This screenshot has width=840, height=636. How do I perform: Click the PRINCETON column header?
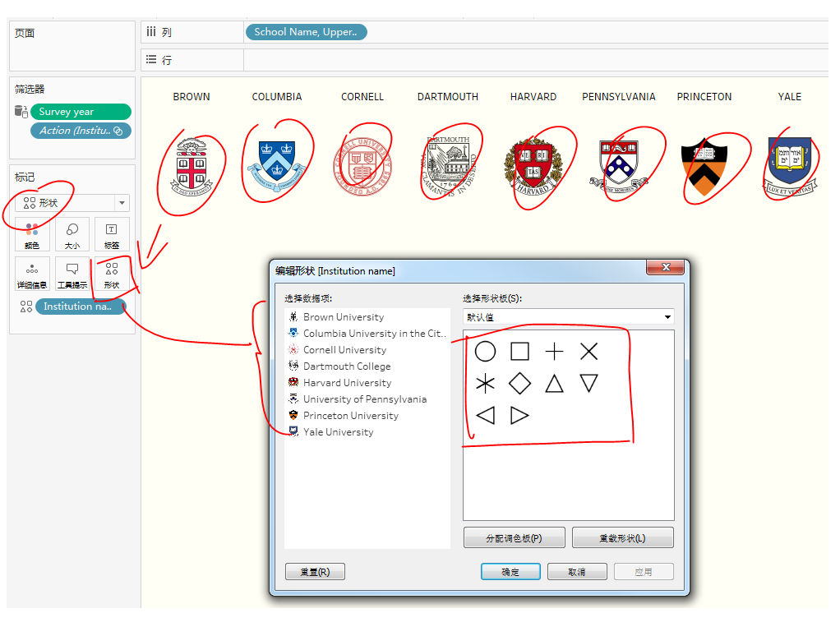(x=704, y=97)
